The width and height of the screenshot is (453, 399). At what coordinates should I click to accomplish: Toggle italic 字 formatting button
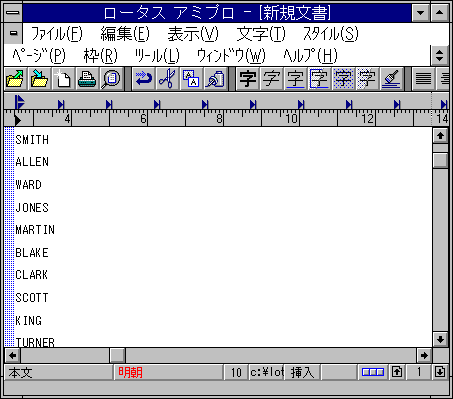(x=271, y=79)
